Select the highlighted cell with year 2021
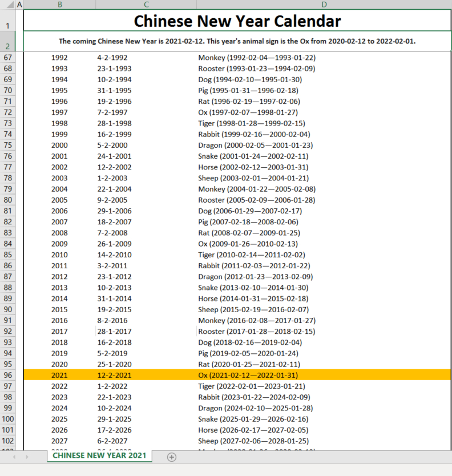 pos(59,375)
